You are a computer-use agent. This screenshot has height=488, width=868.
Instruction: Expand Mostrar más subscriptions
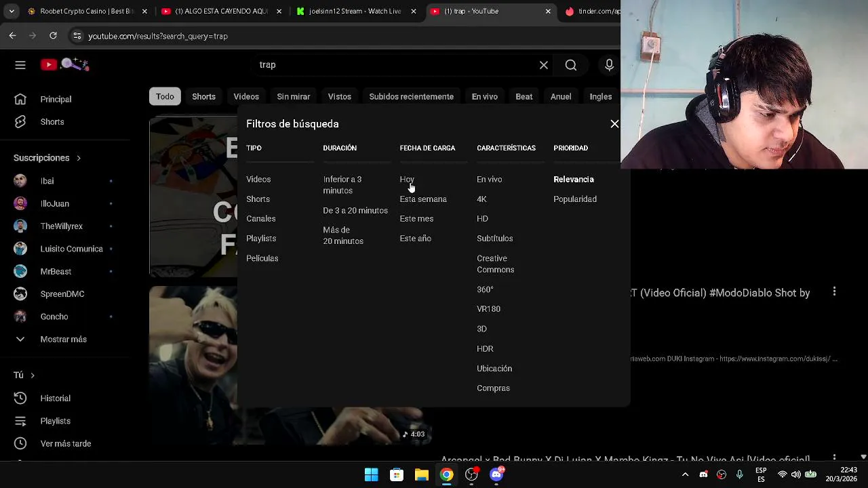(64, 340)
